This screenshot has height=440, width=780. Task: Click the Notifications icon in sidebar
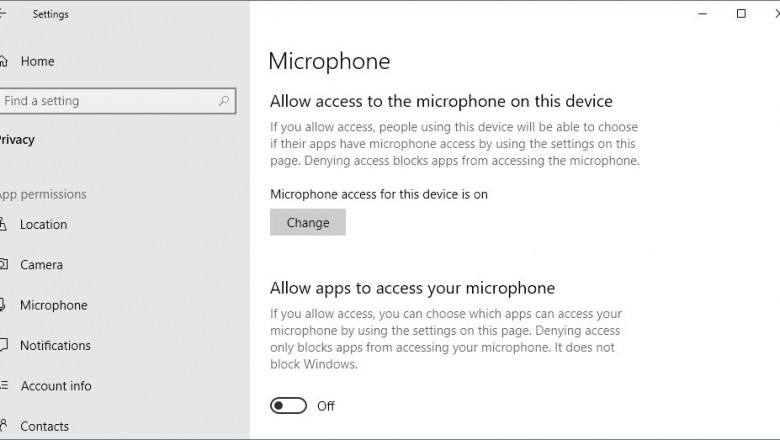point(3,345)
